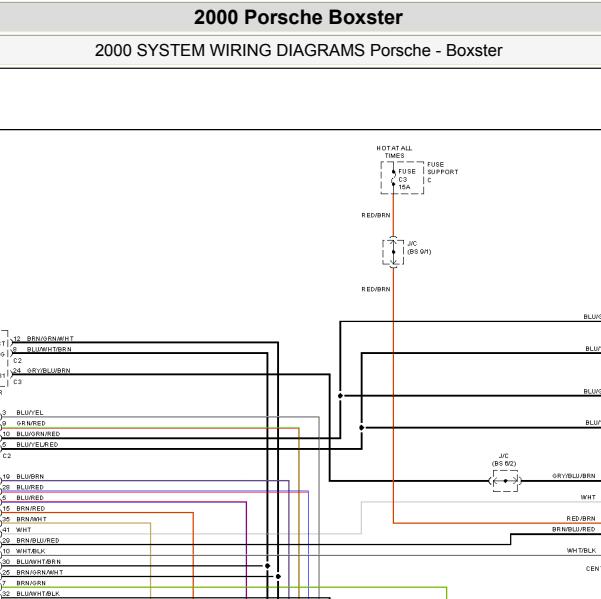601x599 pixels.
Task: Click the "C3" connector label below pin 24
Action: (18, 382)
